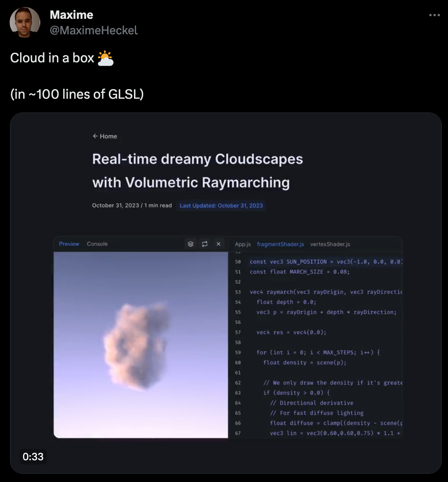Screen dimensions: 448x482
Task: Click the back arrow next to Home
Action: (95, 136)
